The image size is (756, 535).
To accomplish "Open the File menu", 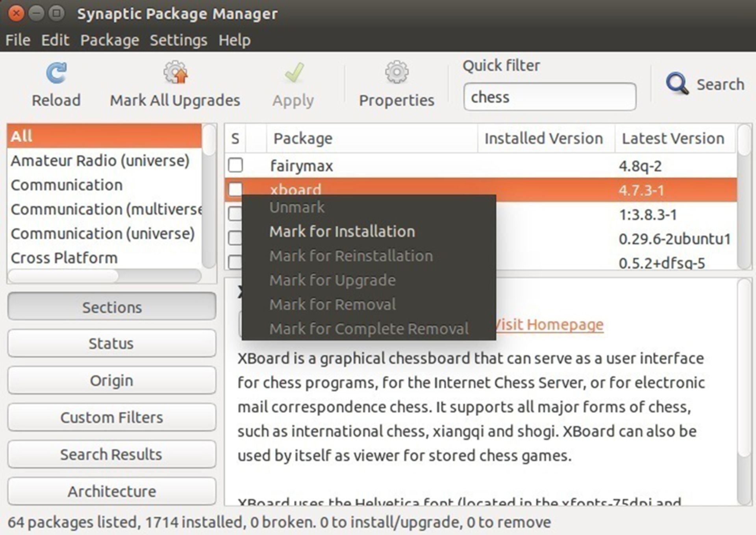I will pyautogui.click(x=18, y=40).
